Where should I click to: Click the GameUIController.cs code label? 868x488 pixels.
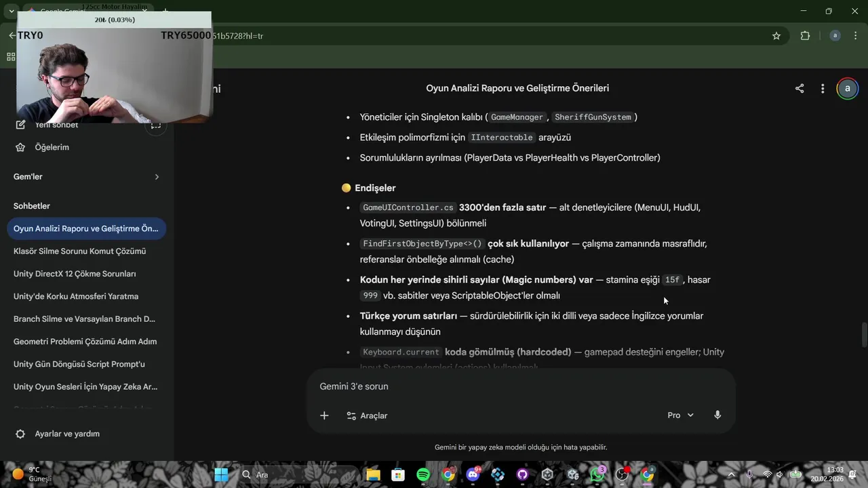click(408, 207)
